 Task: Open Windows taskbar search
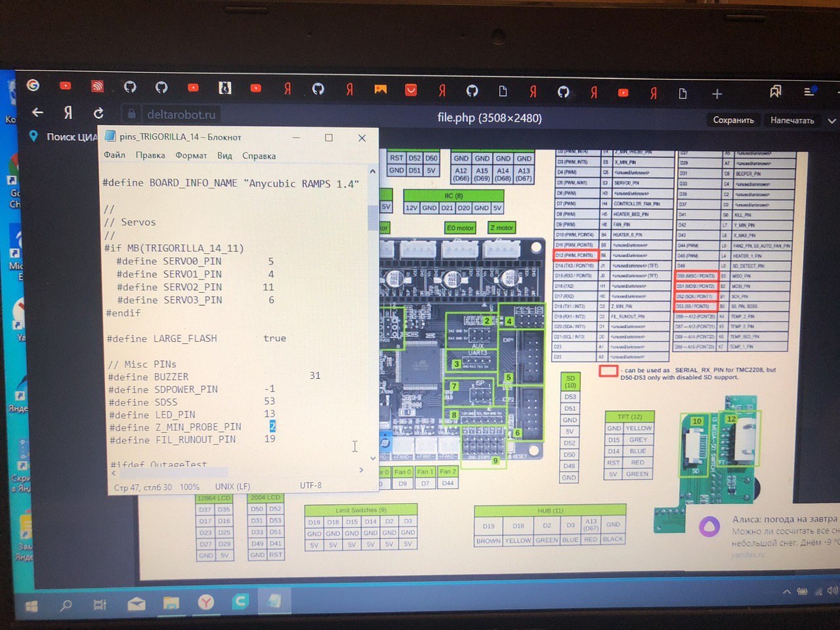(x=66, y=606)
